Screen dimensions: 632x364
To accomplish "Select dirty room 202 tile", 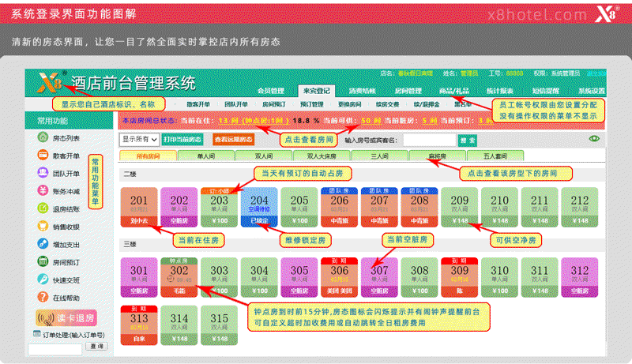I will click(179, 207).
